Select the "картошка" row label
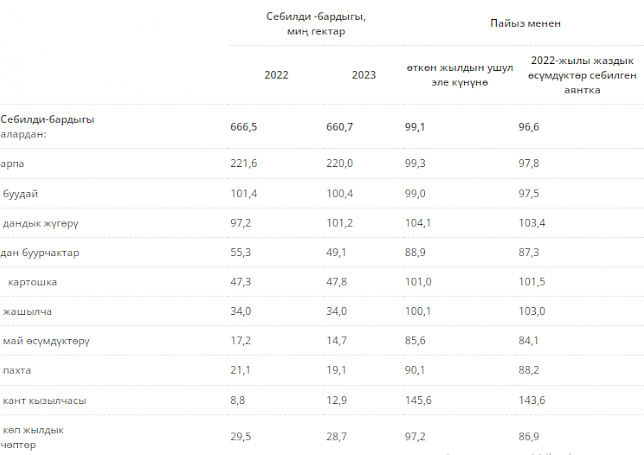 click(34, 282)
